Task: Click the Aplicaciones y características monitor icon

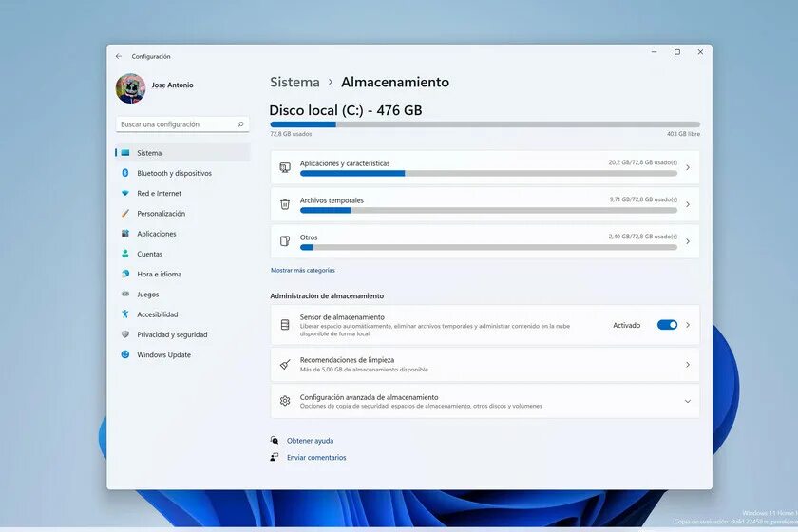Action: 285,167
